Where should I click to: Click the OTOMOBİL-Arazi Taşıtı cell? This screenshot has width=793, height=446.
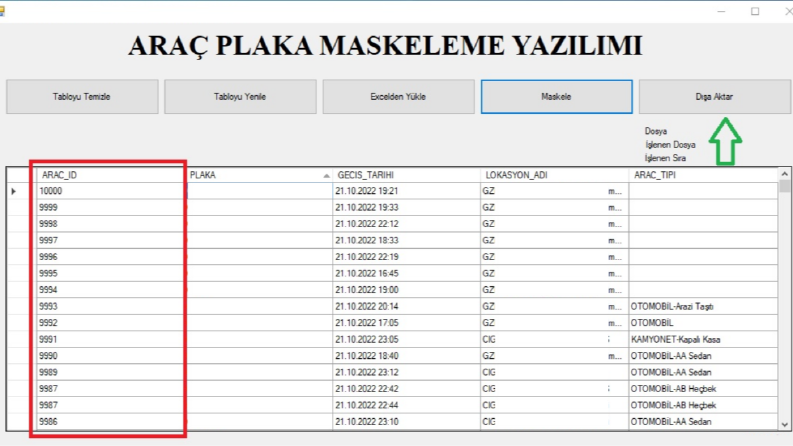tap(703, 306)
